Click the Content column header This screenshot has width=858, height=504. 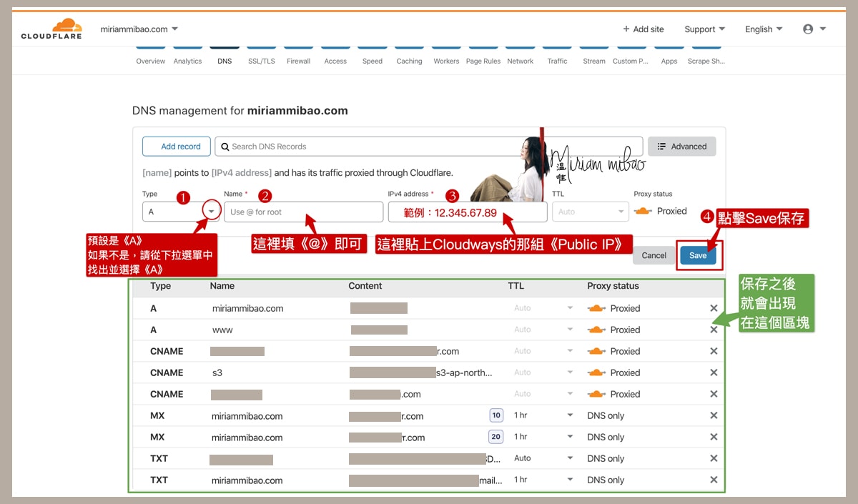[x=365, y=286]
